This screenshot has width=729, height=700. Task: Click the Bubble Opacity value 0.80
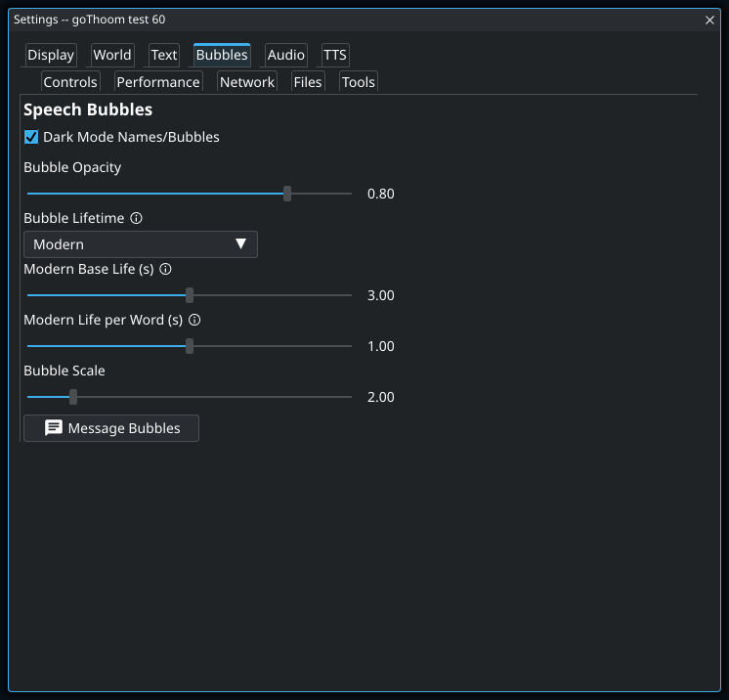(380, 194)
